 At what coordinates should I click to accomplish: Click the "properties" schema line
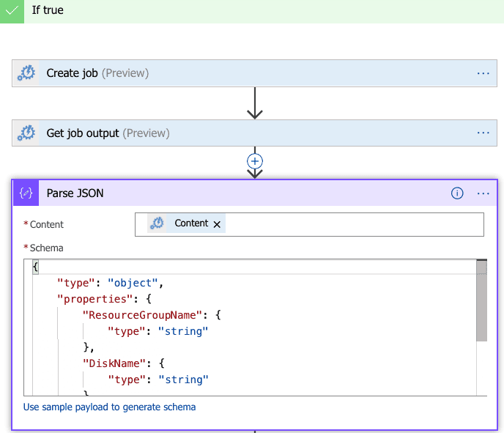(x=104, y=299)
